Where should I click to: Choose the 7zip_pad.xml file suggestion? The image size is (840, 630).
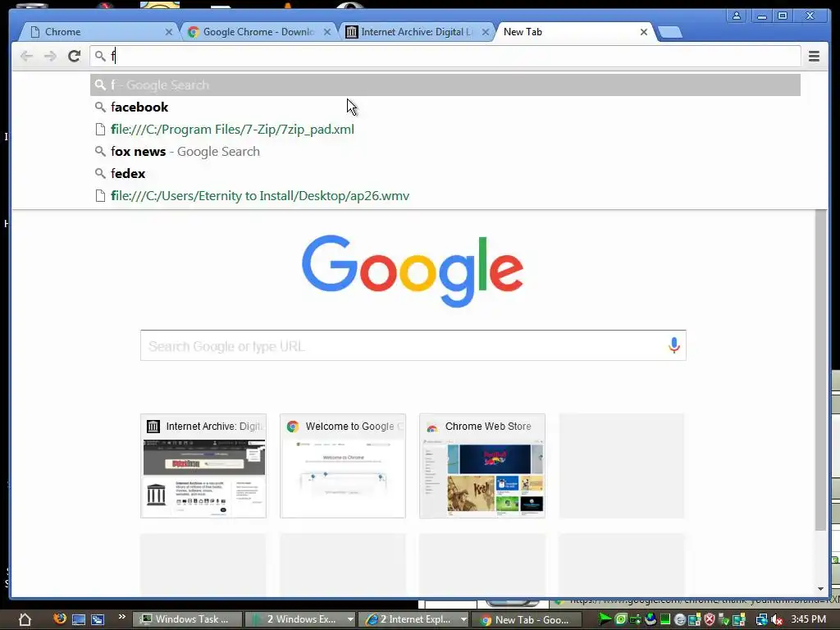pyautogui.click(x=445, y=129)
